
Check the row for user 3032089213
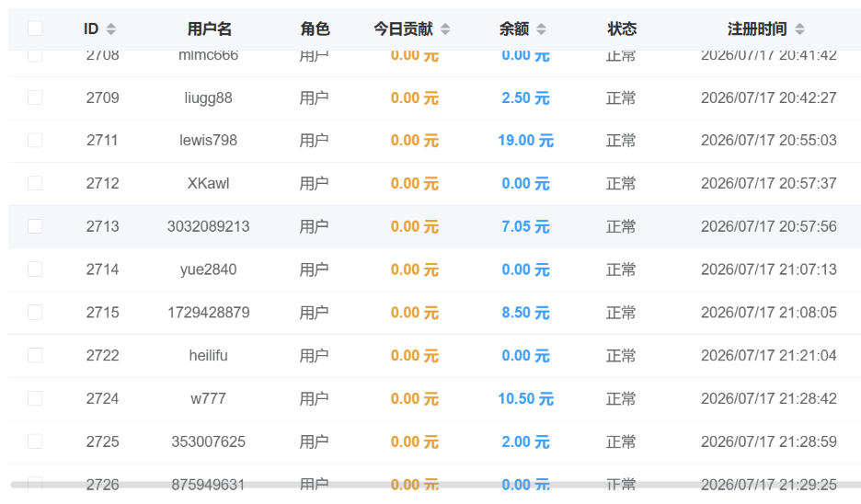coord(35,226)
